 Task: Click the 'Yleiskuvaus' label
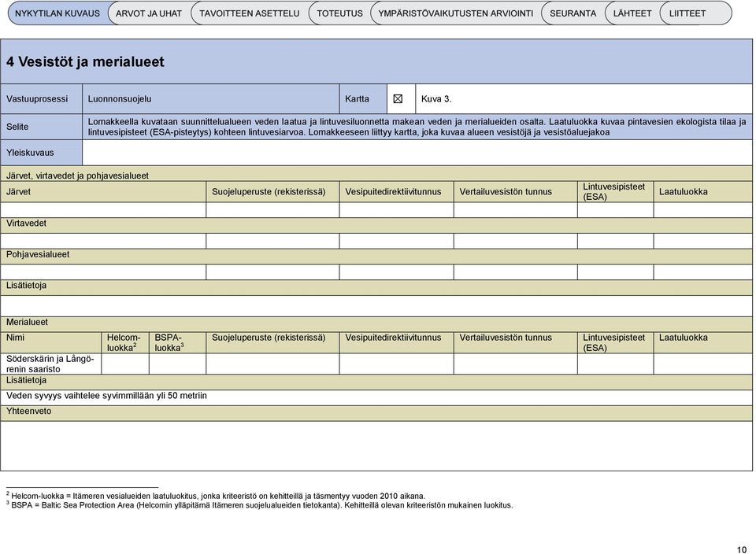pyautogui.click(x=30, y=153)
